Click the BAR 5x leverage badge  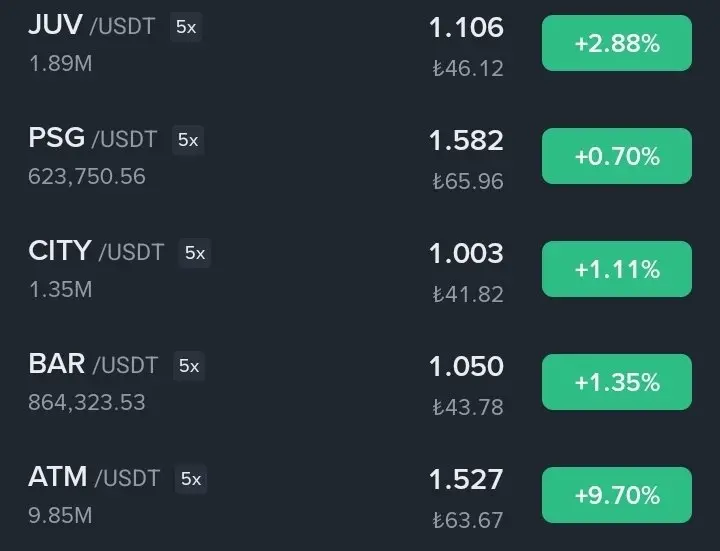189,366
